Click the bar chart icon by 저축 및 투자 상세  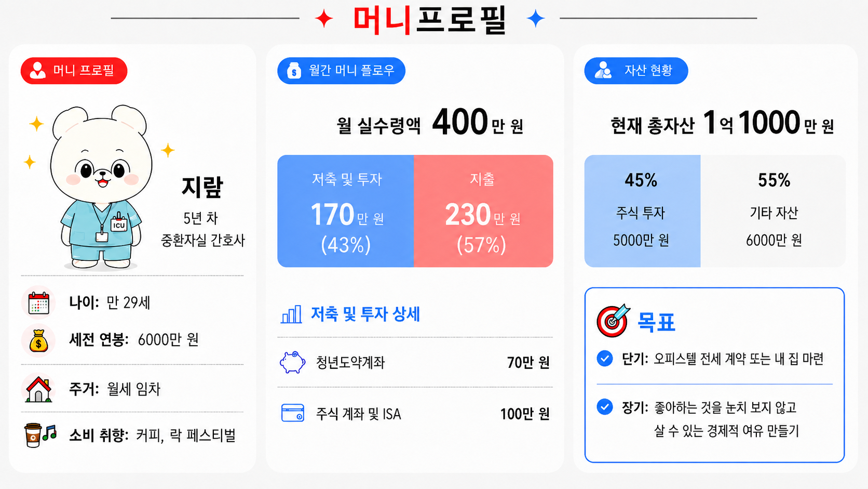tap(291, 314)
